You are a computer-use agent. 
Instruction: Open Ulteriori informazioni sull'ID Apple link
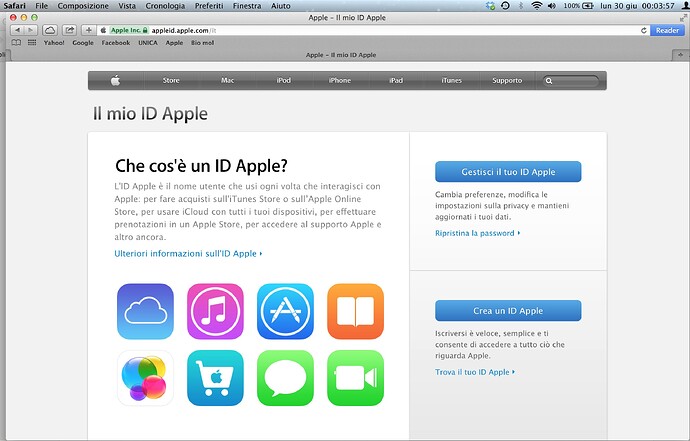pyautogui.click(x=187, y=254)
